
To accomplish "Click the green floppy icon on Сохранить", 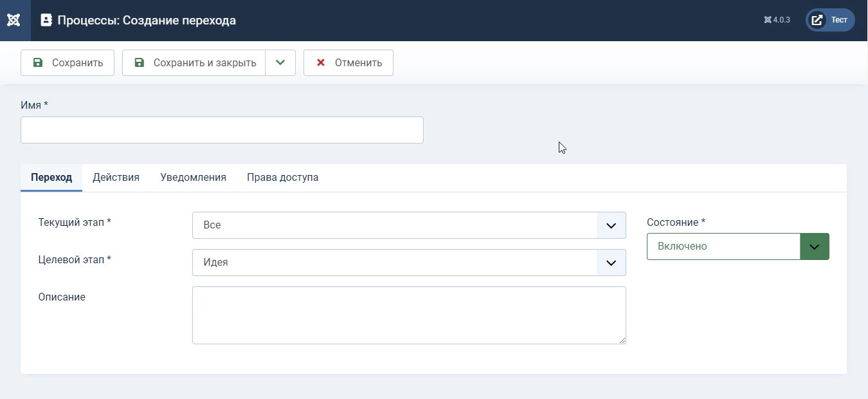I will 37,62.
